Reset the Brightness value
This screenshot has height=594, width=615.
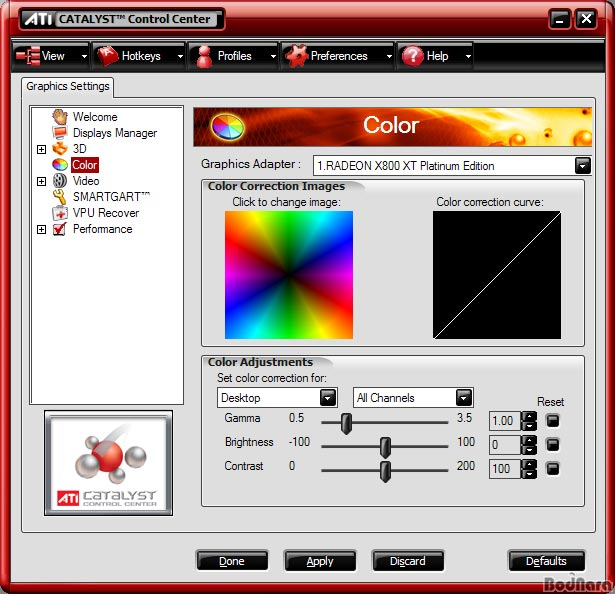(553, 445)
